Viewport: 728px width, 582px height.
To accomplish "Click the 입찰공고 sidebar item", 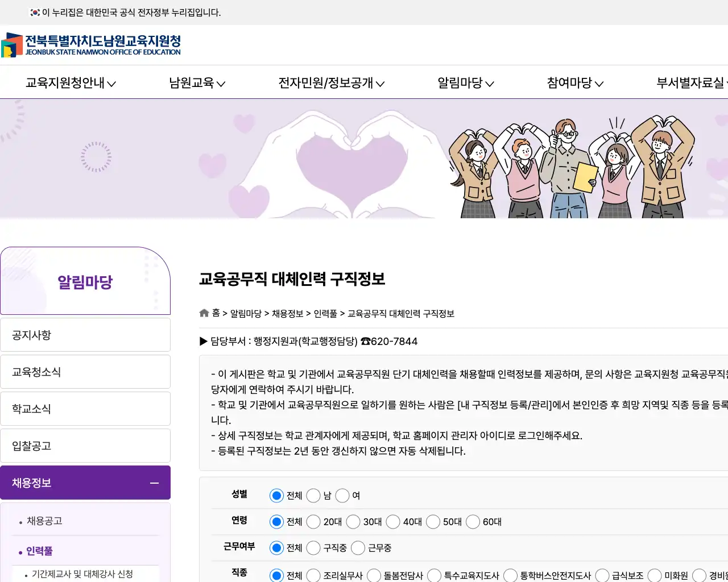I will click(x=85, y=446).
